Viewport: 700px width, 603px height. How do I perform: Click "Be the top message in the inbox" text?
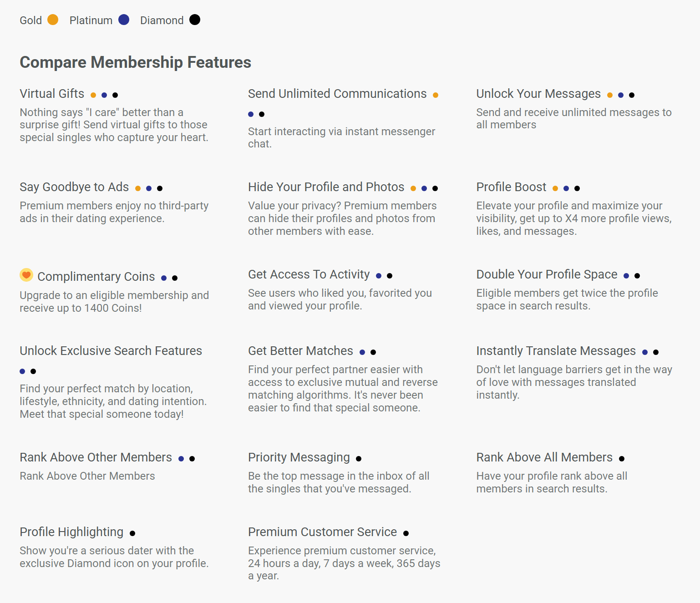(x=339, y=482)
